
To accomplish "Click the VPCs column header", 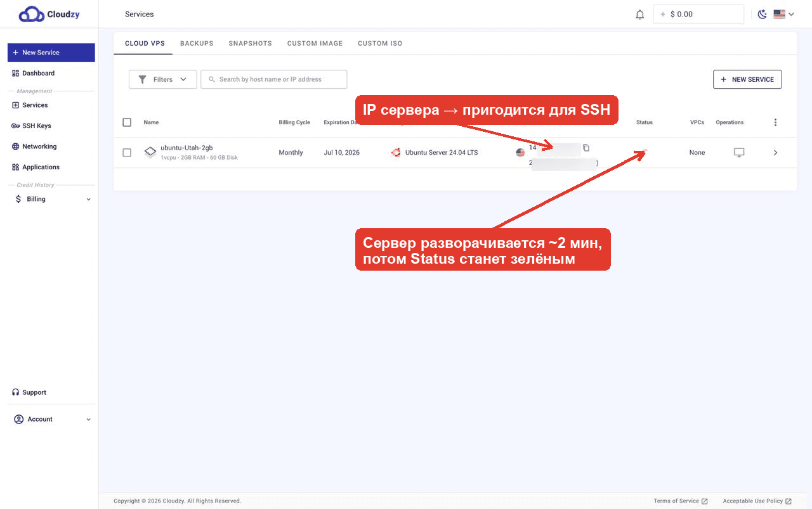I will coord(697,122).
